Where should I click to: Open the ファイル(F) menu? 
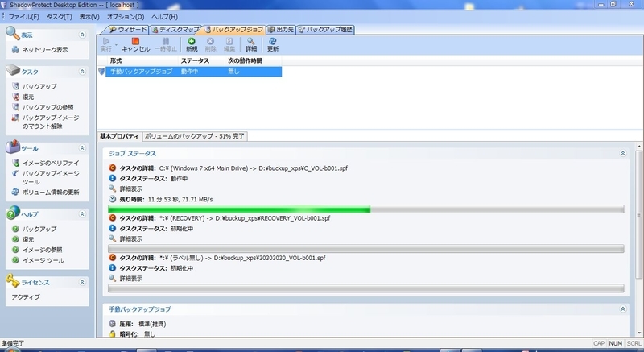23,17
